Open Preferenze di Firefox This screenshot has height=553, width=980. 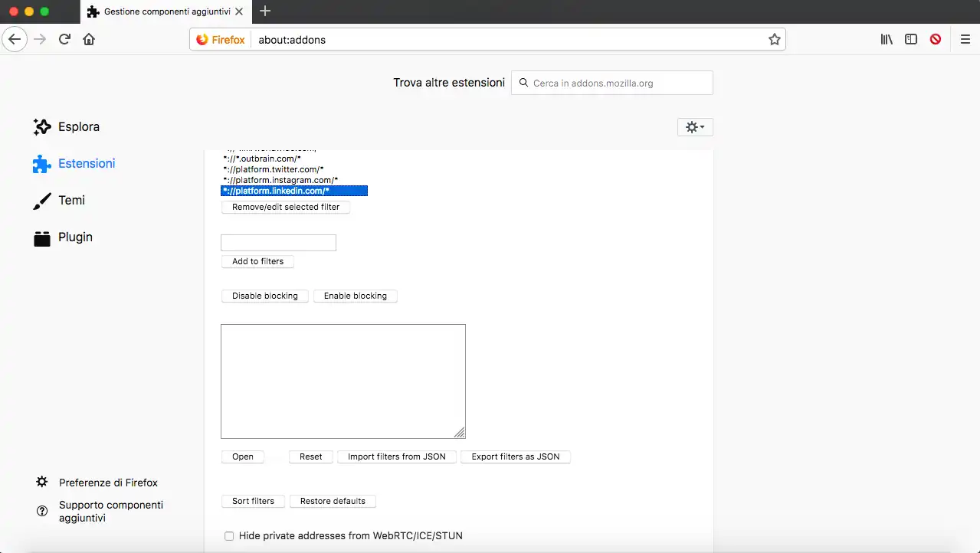tap(108, 483)
